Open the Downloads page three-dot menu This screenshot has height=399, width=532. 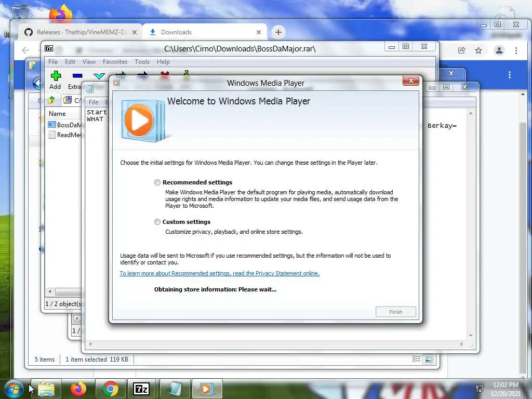pos(509,75)
